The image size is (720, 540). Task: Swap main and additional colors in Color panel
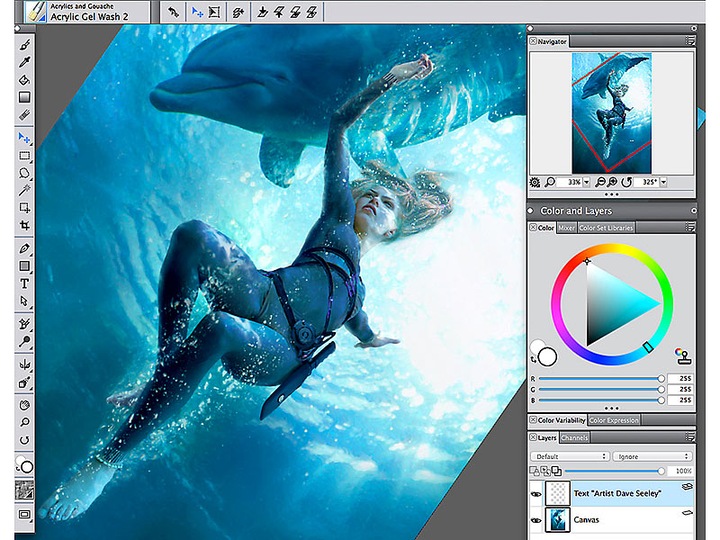[533, 360]
